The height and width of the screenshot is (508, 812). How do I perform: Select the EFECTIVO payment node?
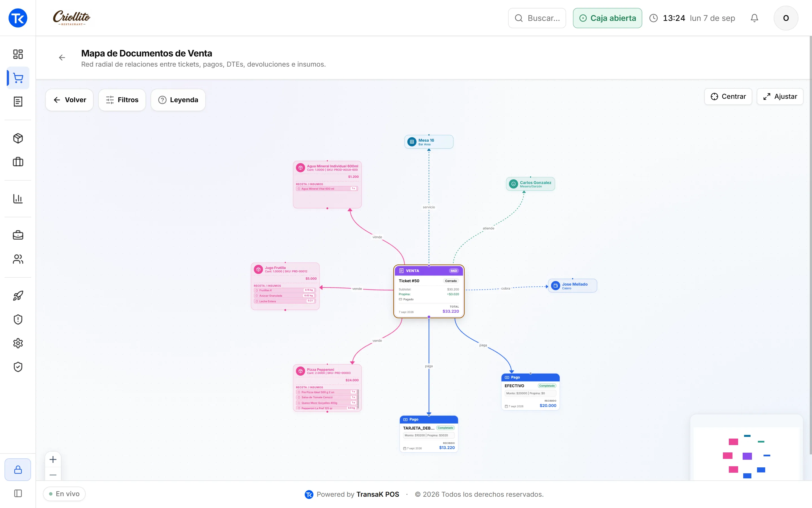(530, 392)
